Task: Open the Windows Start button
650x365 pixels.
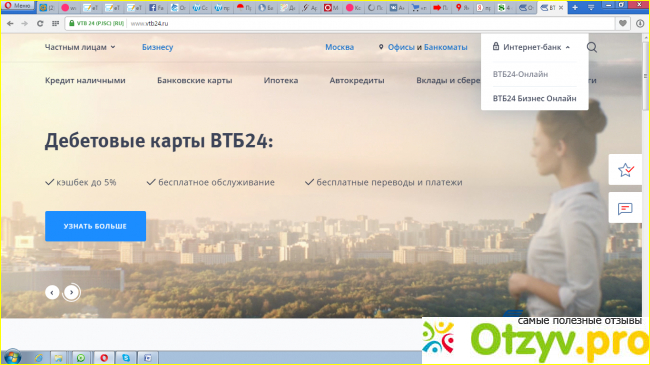Action: [x=12, y=357]
